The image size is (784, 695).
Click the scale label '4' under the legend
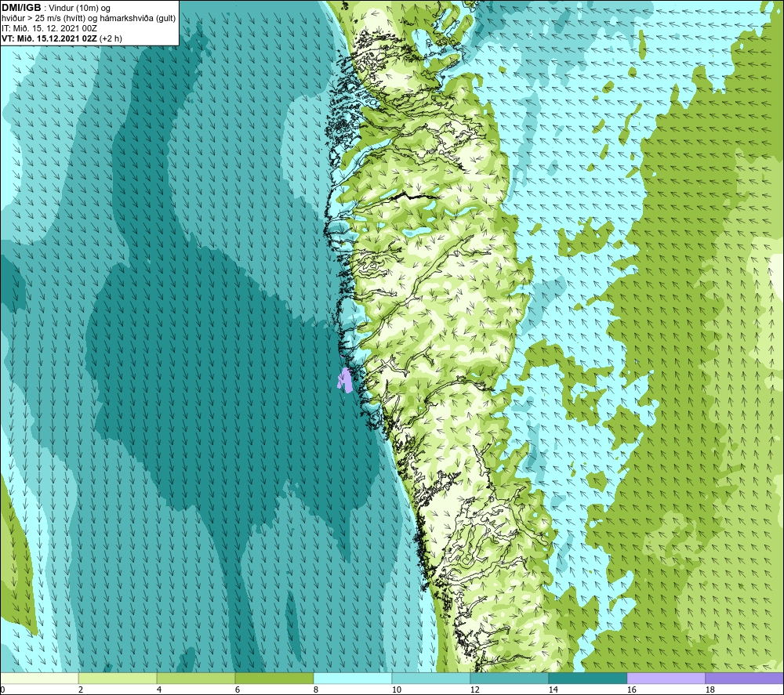(x=159, y=690)
